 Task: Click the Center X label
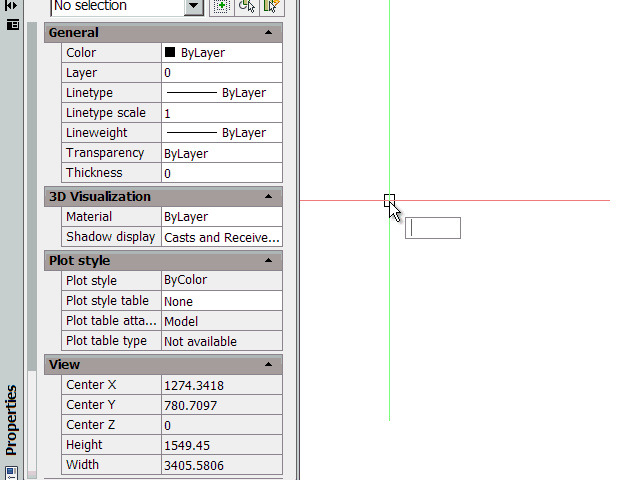[x=91, y=385]
